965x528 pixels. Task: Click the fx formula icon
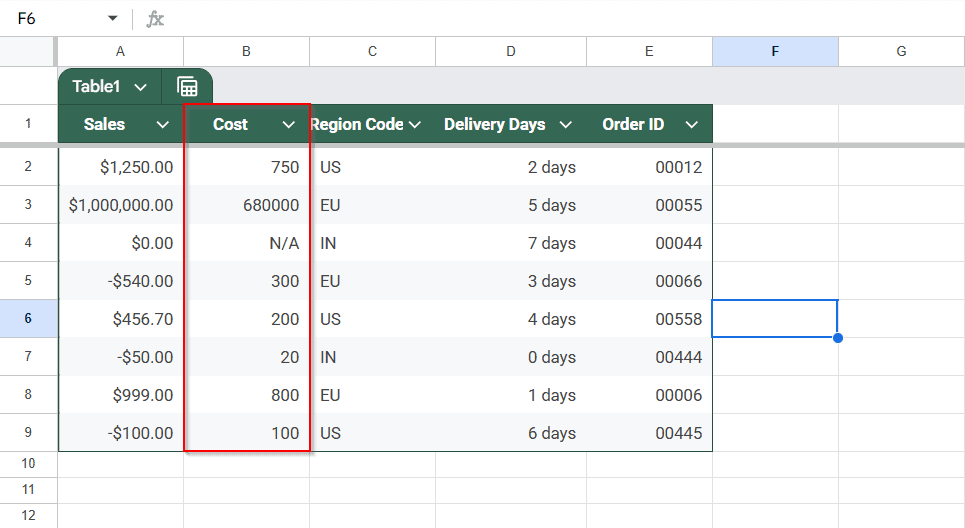(x=155, y=19)
